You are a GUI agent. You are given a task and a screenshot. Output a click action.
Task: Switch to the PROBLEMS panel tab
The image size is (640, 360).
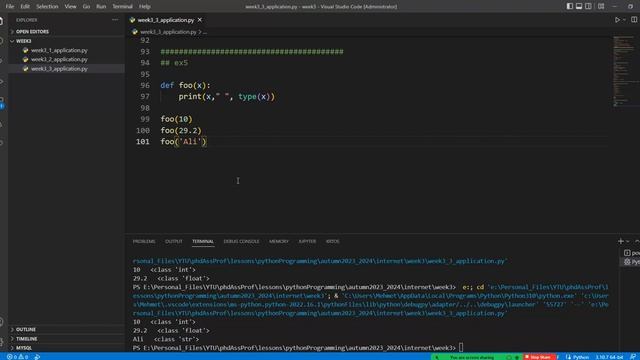[144, 241]
